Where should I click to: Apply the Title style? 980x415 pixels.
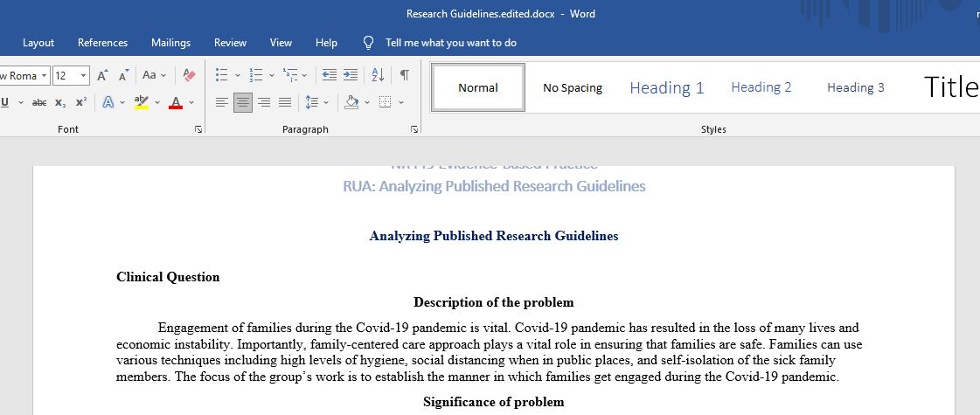(950, 87)
